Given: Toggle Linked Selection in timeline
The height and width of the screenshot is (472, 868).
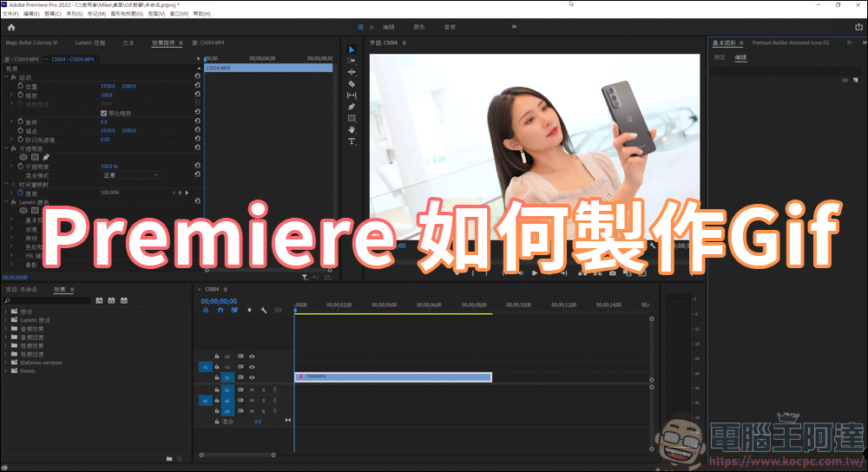Looking at the screenshot, I should tap(234, 311).
